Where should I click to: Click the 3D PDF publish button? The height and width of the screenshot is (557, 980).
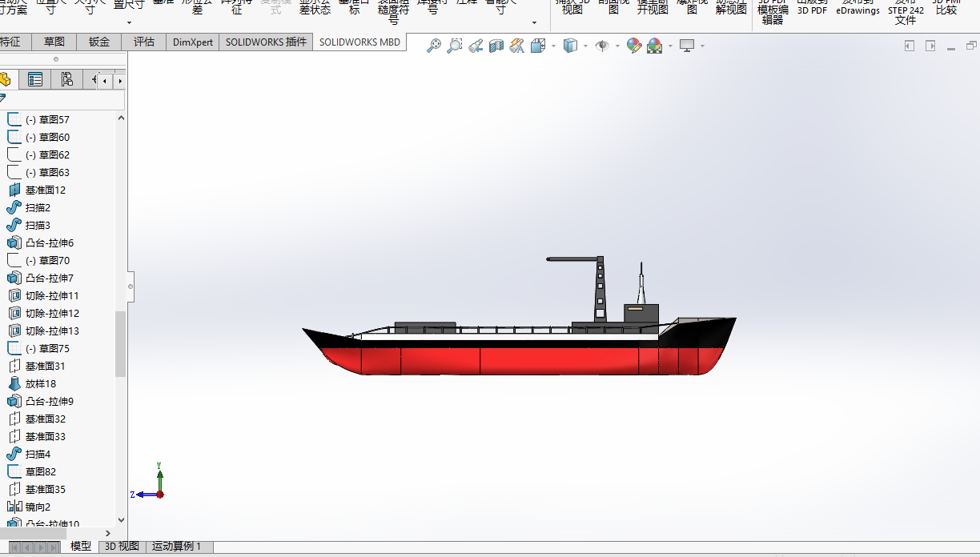pyautogui.click(x=812, y=8)
